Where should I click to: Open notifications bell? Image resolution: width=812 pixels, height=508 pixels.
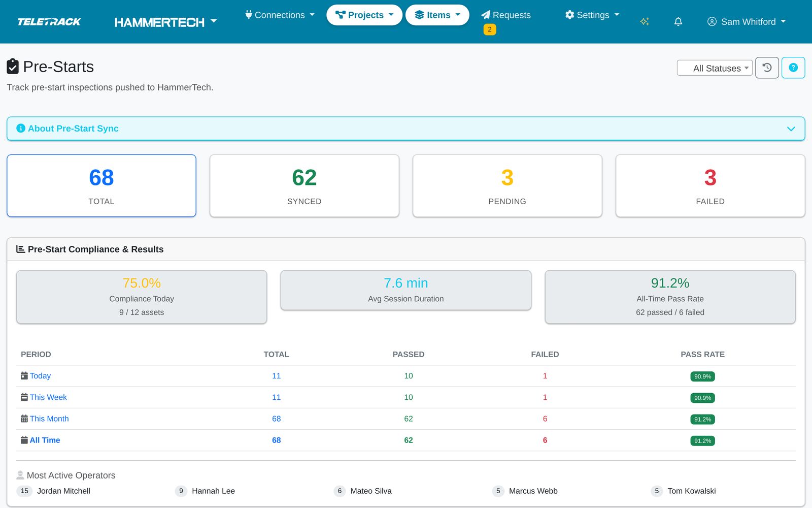(678, 22)
